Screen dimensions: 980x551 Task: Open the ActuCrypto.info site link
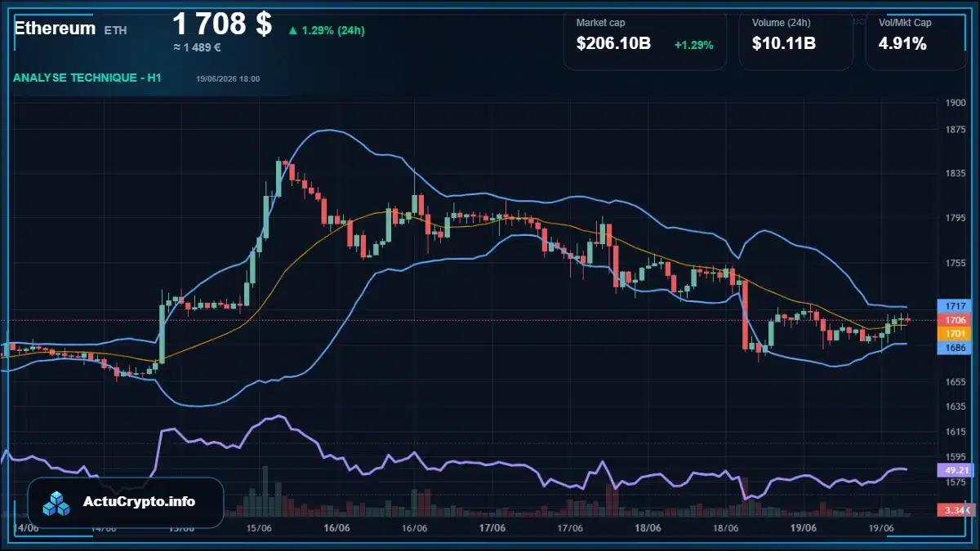pos(140,501)
